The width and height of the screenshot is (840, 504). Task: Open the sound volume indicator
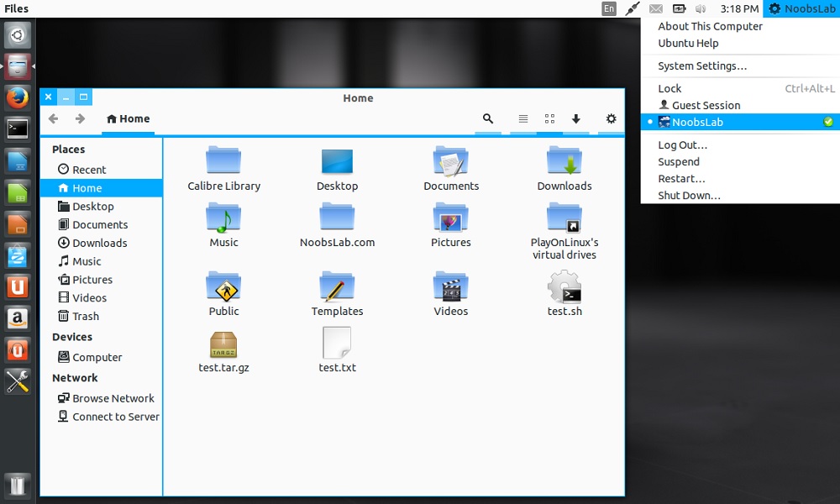click(x=701, y=8)
